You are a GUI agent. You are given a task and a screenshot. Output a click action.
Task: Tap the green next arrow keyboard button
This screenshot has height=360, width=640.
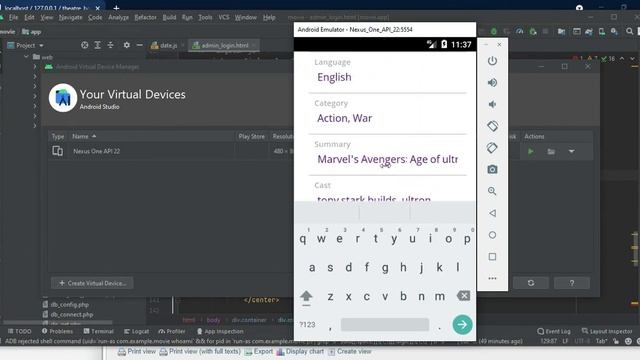point(462,324)
